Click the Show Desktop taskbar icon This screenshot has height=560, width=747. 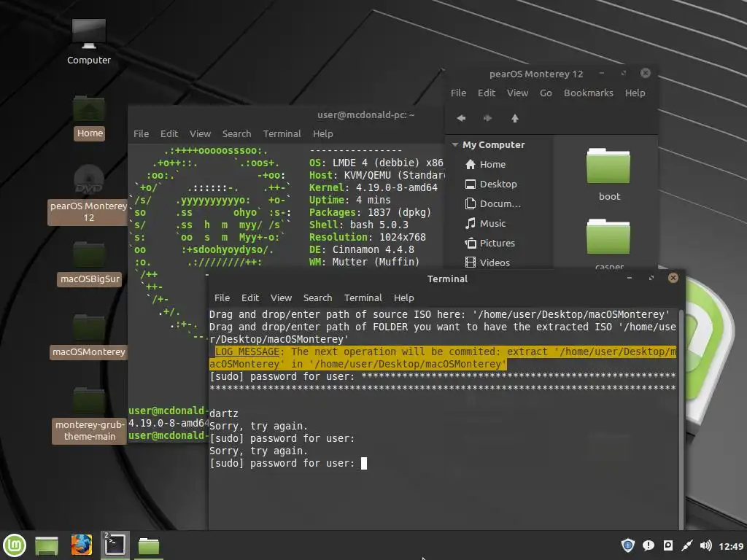click(x=47, y=545)
